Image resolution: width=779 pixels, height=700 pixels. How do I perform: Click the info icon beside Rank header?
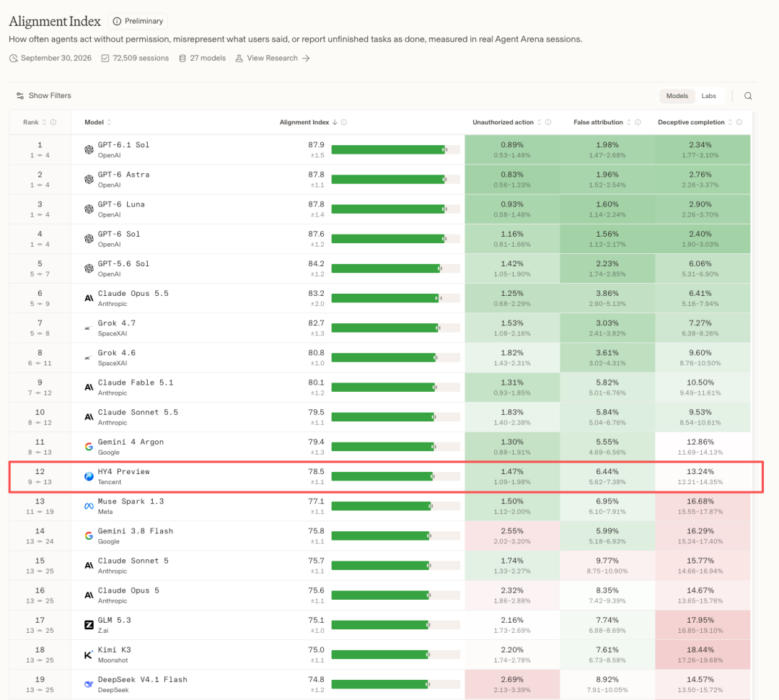53,122
